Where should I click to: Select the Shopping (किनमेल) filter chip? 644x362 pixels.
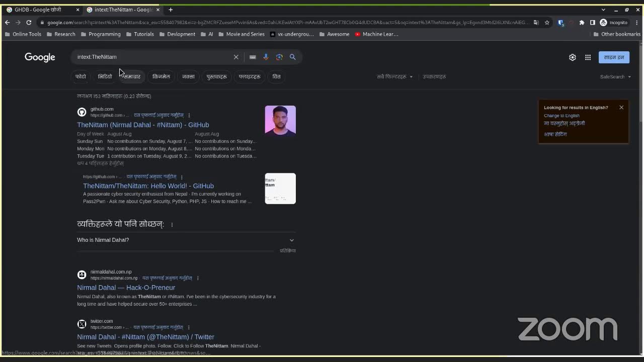tap(161, 76)
